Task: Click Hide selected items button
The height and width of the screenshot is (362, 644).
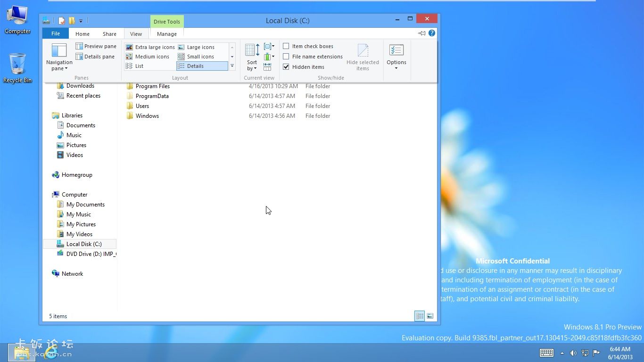Action: [x=363, y=58]
